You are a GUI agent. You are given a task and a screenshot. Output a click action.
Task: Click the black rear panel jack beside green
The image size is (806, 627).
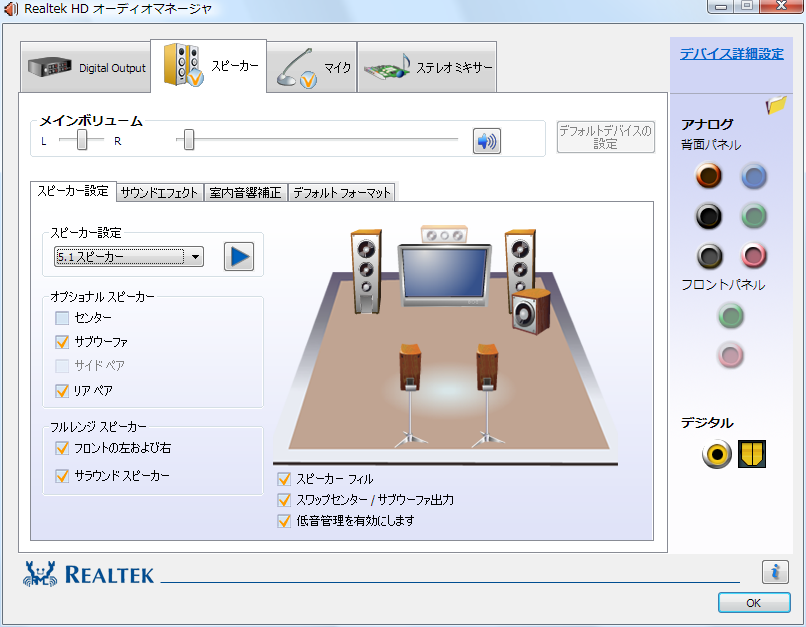(709, 216)
